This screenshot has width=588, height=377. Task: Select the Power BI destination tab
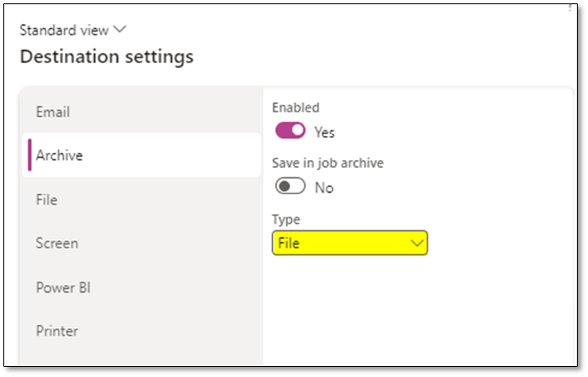coord(63,287)
